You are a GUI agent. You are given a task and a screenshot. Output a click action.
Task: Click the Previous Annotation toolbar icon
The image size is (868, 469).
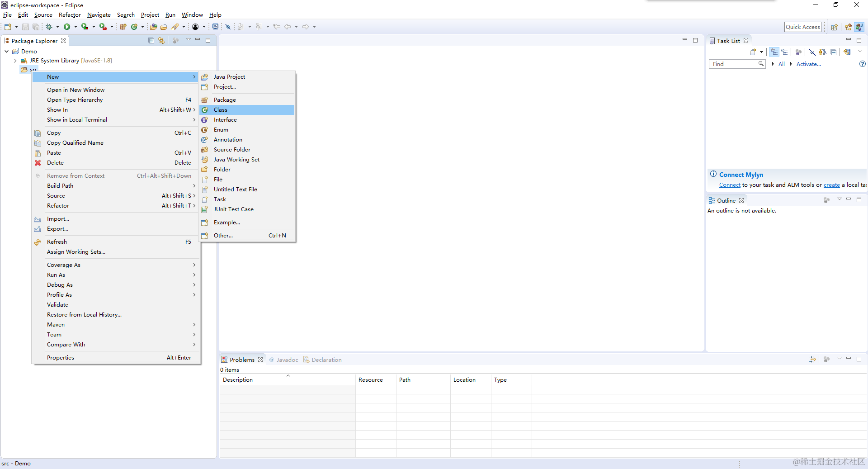(259, 27)
